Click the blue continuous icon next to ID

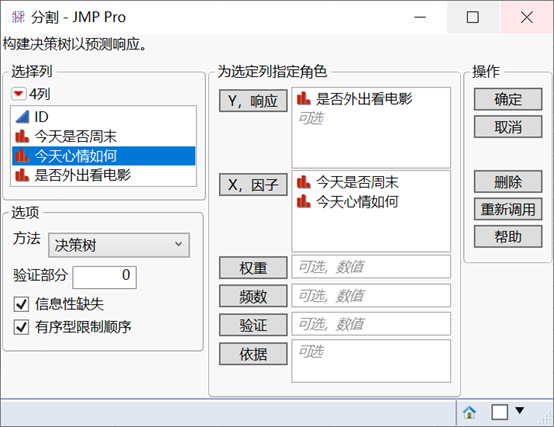click(22, 117)
